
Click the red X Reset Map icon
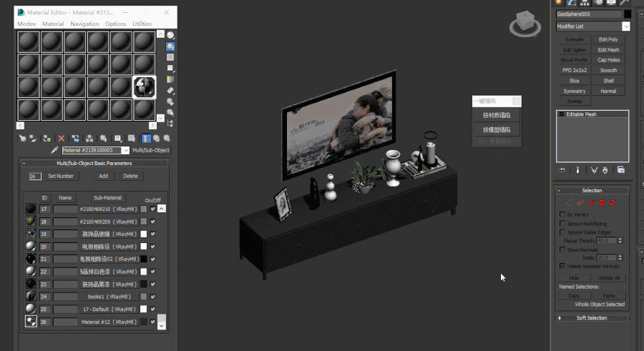[x=62, y=139]
